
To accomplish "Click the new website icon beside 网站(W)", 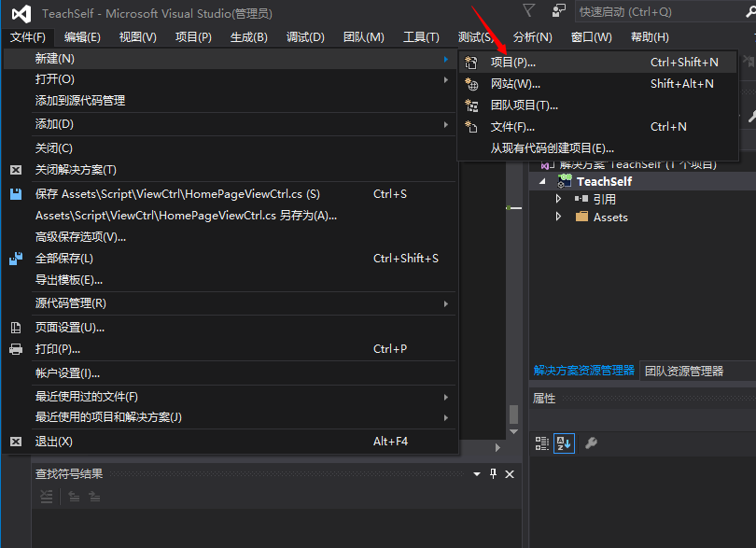I will (x=471, y=84).
